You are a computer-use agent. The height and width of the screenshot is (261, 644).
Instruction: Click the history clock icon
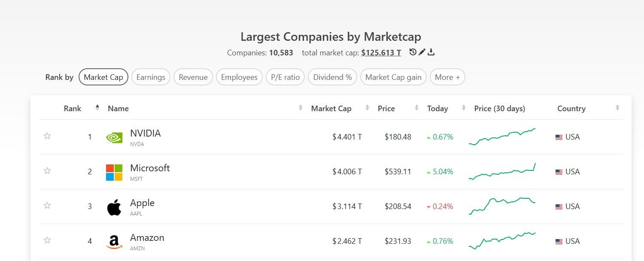pos(413,52)
